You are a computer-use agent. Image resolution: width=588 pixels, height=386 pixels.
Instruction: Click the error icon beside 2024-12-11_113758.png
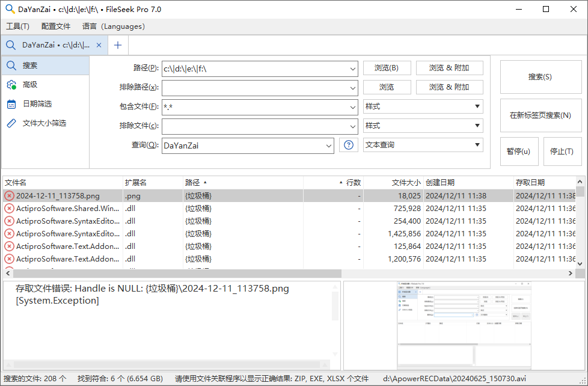click(x=9, y=196)
